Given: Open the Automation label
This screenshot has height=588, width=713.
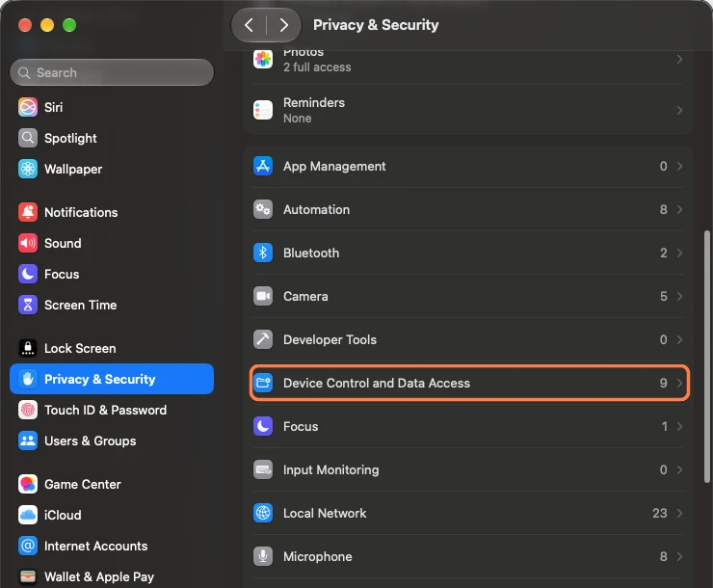Looking at the screenshot, I should click(x=316, y=209).
